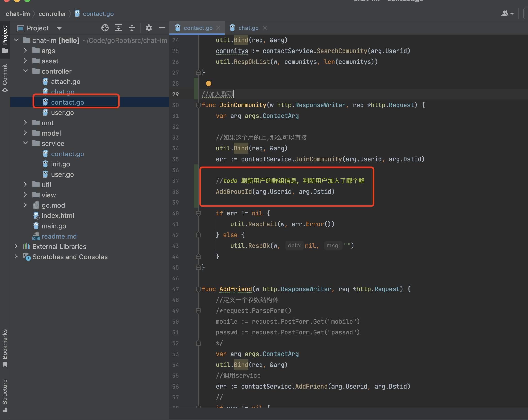
Task: Click controller in the breadcrumb bar
Action: 53,14
